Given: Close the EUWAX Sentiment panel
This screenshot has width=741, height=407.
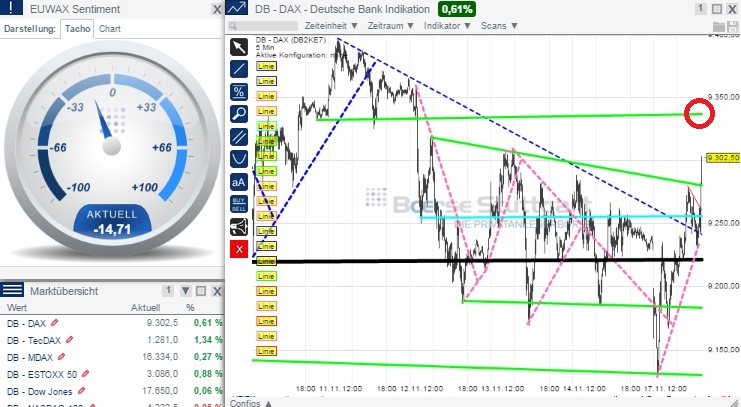Looking at the screenshot, I should point(217,9).
